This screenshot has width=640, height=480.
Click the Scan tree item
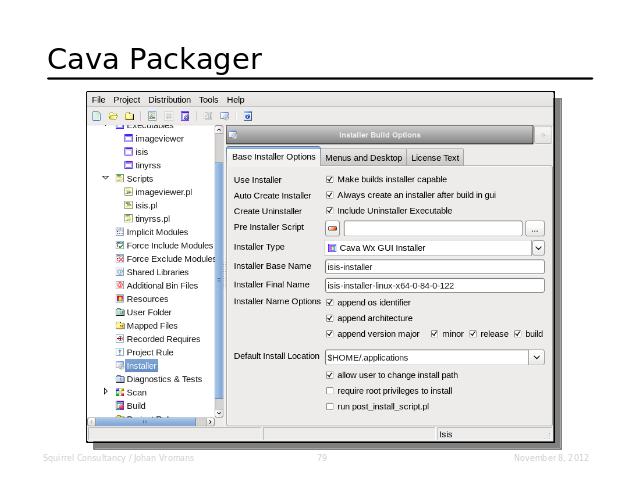[x=136, y=392]
